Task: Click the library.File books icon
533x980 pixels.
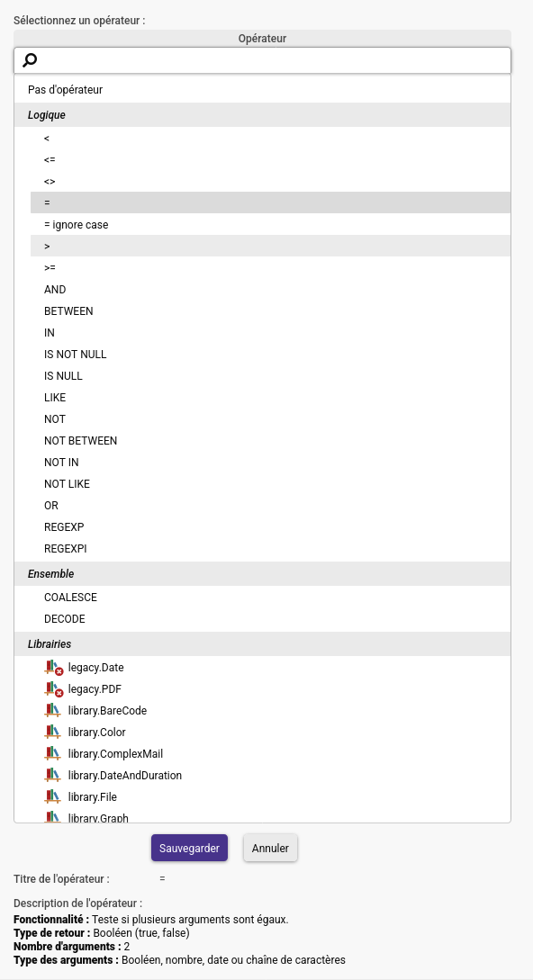Action: [52, 797]
